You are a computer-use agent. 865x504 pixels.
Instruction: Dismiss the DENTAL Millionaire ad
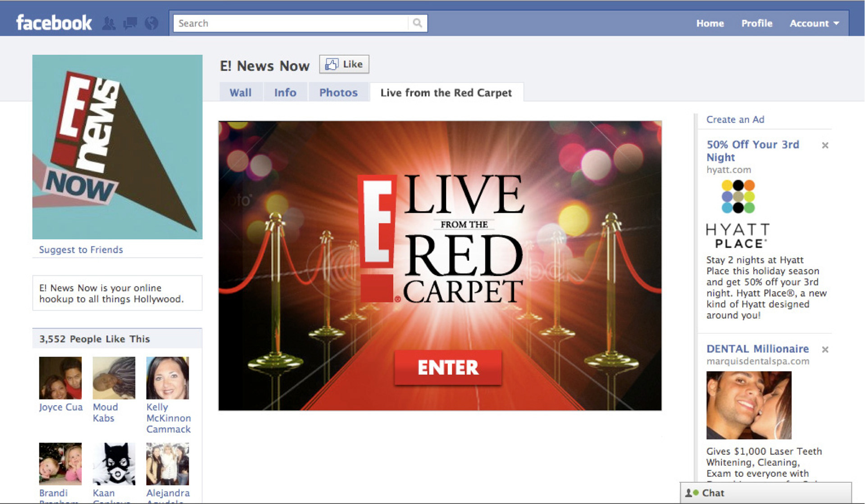pos(825,350)
